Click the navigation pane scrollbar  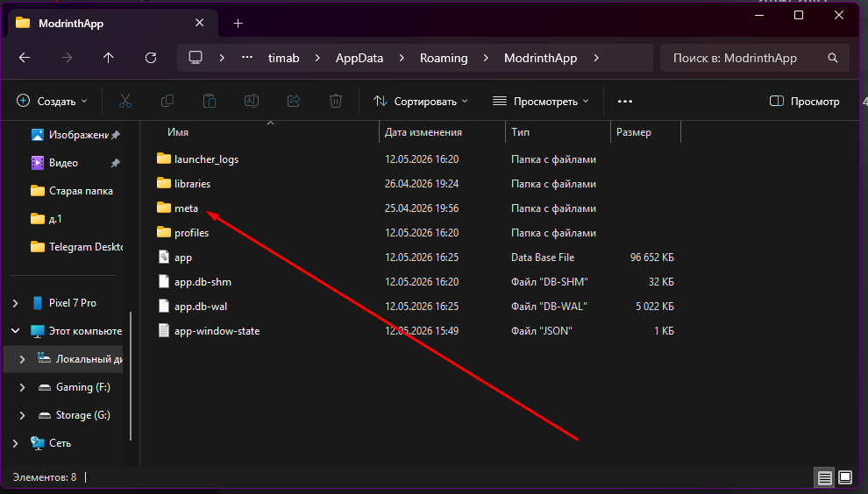[131, 376]
